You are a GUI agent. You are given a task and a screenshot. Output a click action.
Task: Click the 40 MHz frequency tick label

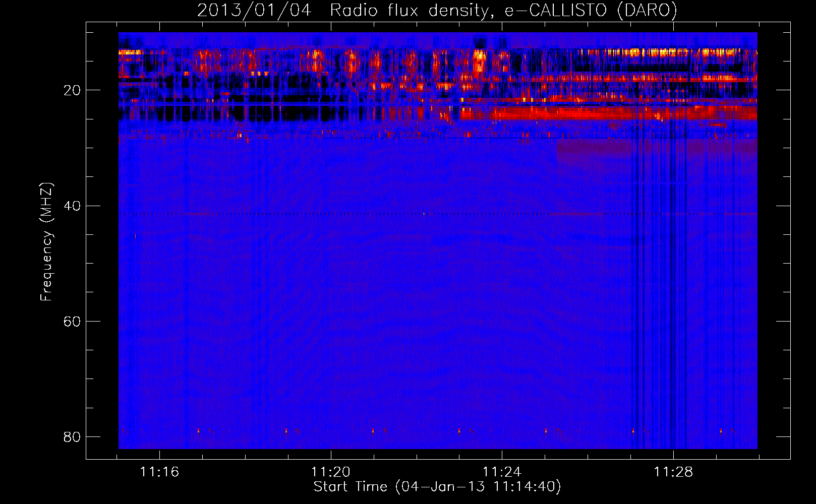pos(72,206)
